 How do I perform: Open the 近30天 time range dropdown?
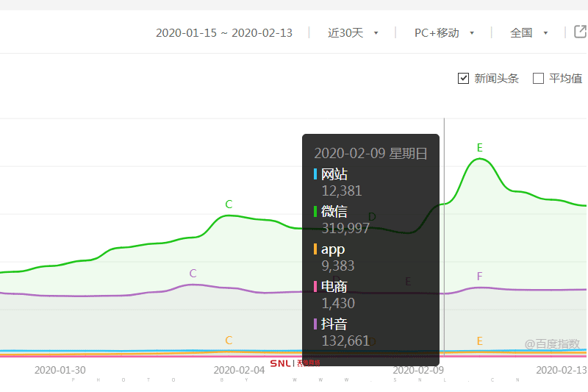(x=353, y=33)
